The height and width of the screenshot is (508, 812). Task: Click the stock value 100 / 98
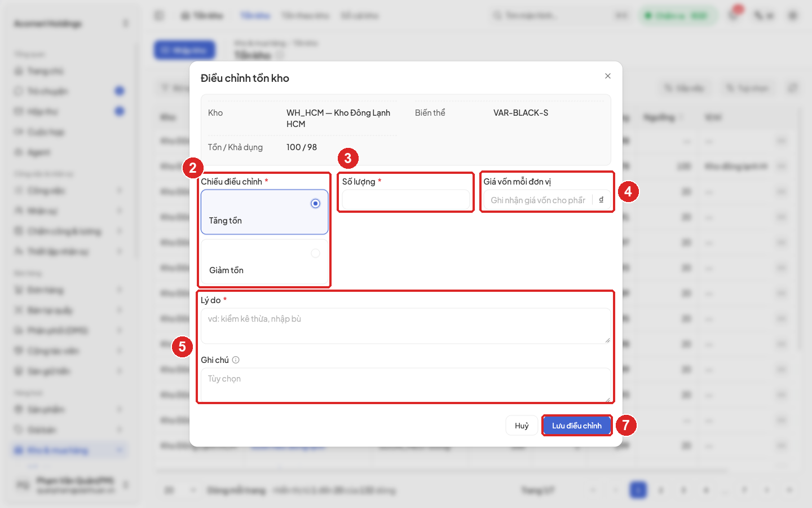coord(302,147)
